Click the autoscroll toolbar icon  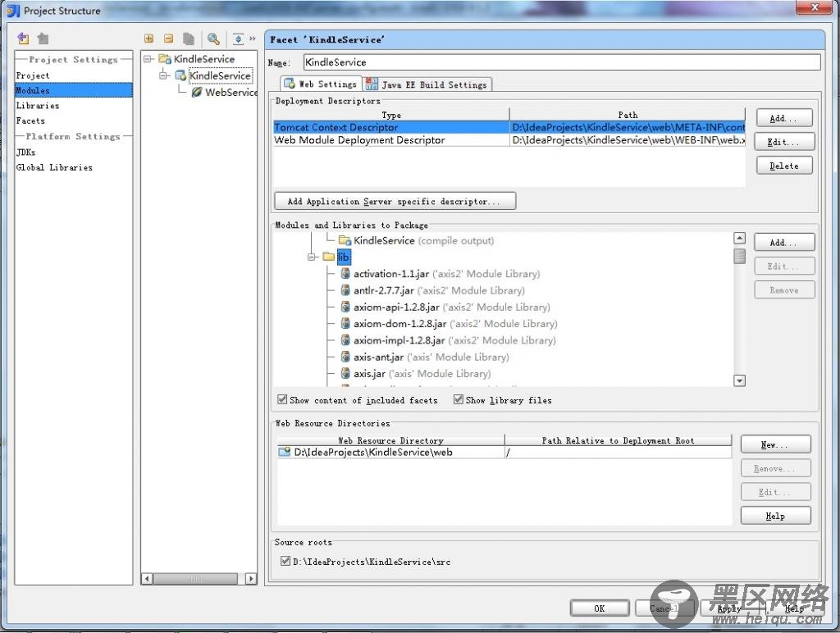pos(238,39)
